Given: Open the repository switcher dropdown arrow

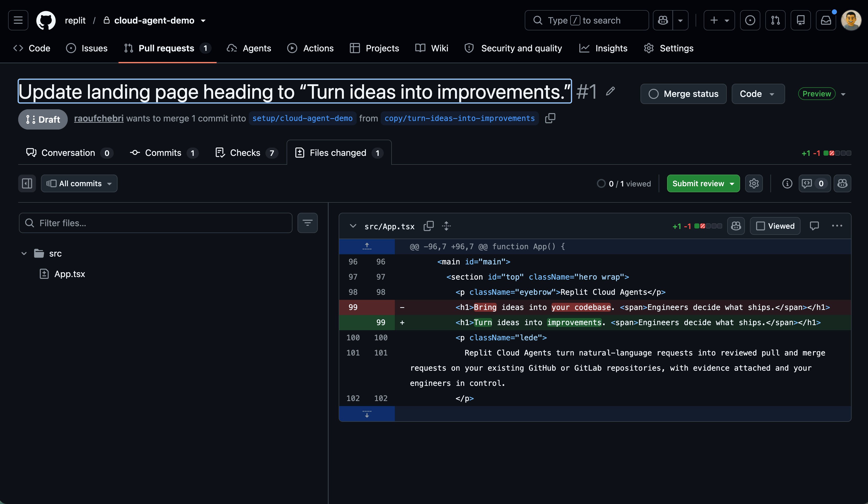Looking at the screenshot, I should [x=203, y=21].
